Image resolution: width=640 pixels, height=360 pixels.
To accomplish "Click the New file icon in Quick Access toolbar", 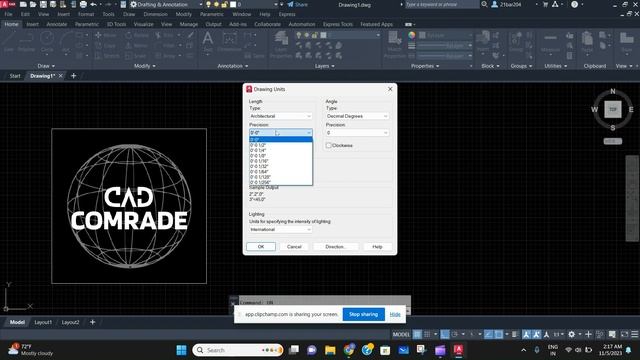I will (23, 4).
